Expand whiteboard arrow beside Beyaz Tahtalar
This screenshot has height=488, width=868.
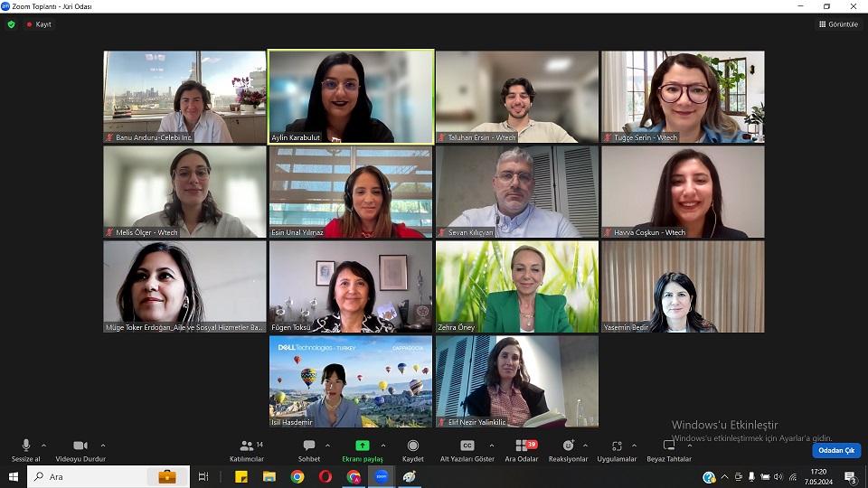[689, 446]
